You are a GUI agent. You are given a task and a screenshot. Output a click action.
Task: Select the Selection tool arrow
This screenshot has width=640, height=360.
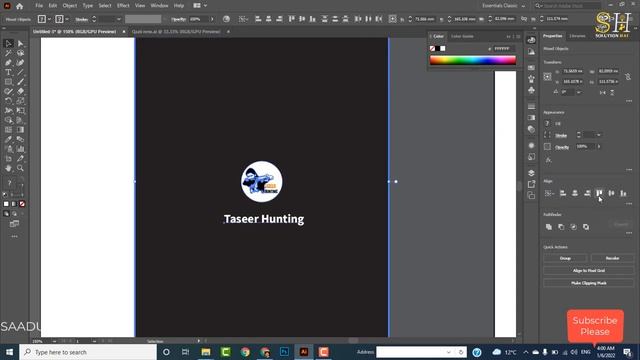point(9,43)
